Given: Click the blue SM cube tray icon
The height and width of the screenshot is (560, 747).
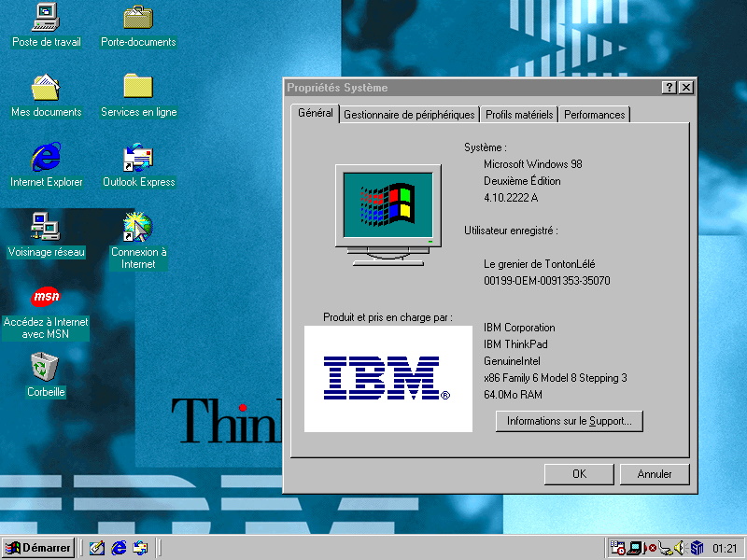Looking at the screenshot, I should coord(697,548).
